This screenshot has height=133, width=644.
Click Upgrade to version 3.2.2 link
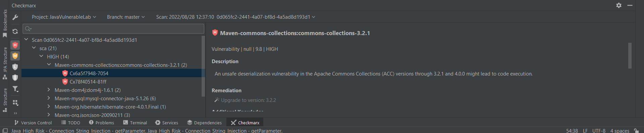[x=248, y=100]
